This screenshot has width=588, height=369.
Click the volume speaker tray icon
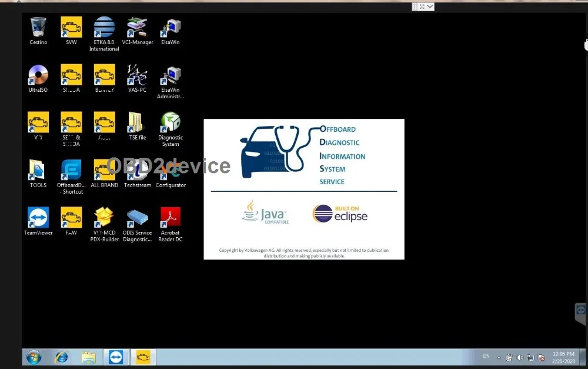tap(520, 357)
